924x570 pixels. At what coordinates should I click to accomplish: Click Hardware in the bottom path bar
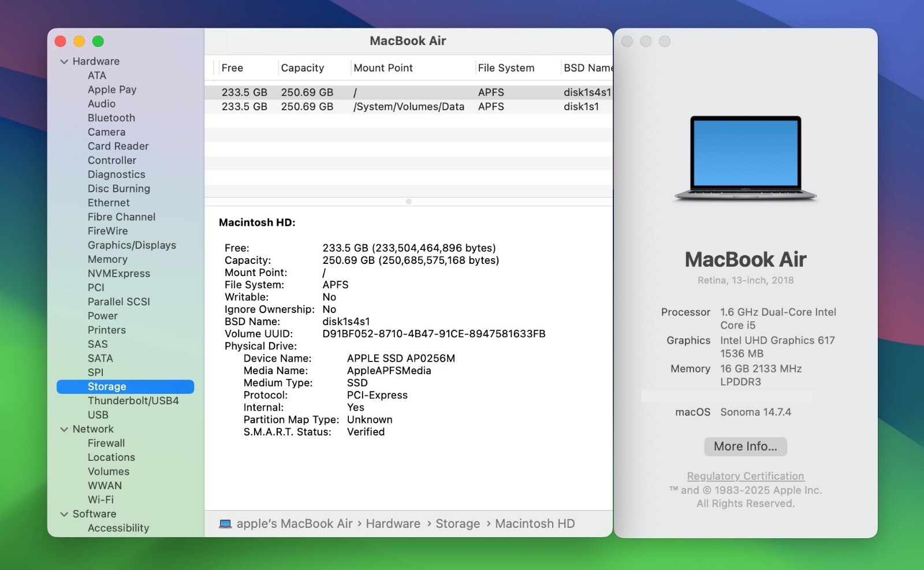click(x=393, y=524)
